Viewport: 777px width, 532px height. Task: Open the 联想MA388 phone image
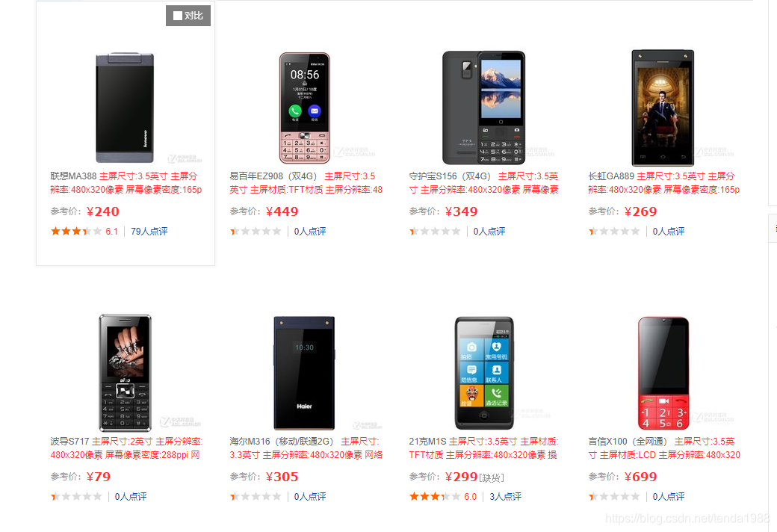point(125,108)
